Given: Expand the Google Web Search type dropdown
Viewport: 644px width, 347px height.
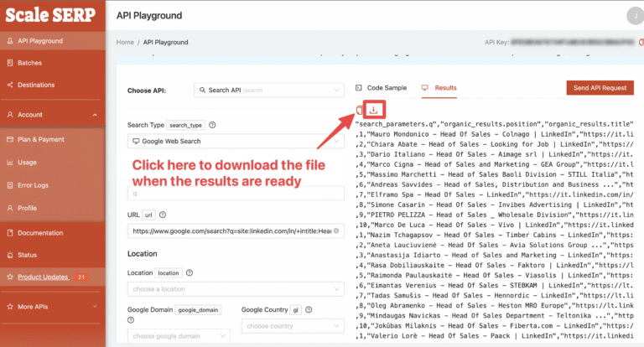Looking at the screenshot, I should 235,142.
